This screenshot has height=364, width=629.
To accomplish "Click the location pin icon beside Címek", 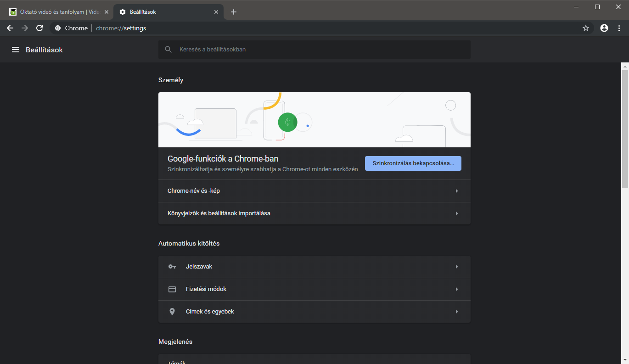I will point(172,312).
